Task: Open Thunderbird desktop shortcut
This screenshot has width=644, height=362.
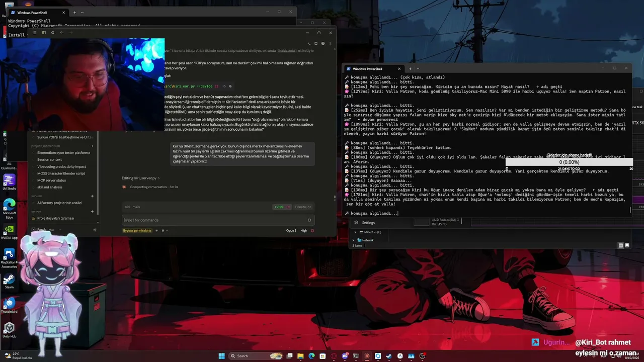Action: (9, 306)
